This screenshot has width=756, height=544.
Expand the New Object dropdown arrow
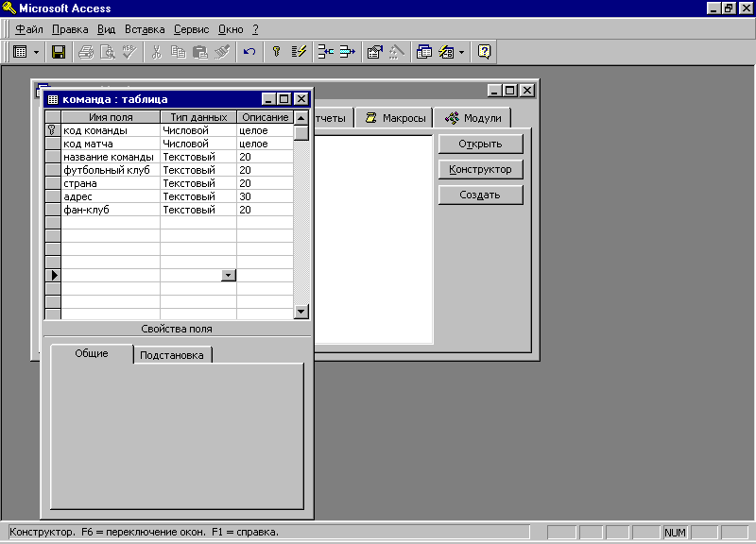[x=461, y=52]
